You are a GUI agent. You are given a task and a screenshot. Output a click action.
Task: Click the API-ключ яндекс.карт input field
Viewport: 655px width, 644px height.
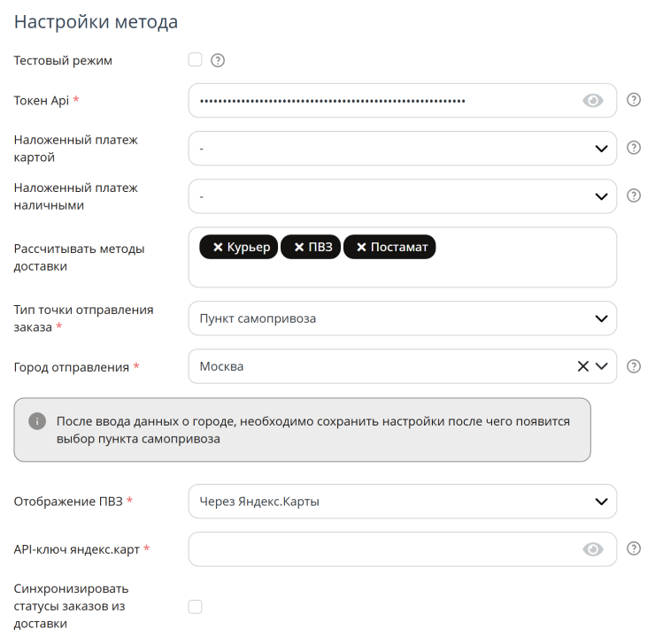402,549
